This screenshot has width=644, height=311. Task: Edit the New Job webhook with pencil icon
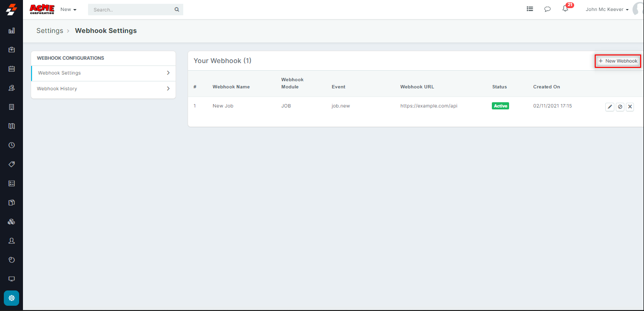pos(610,107)
